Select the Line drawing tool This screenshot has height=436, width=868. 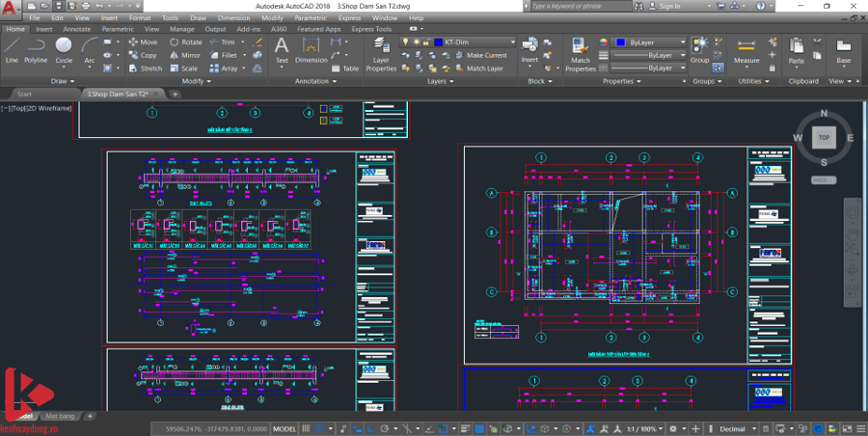coord(12,48)
